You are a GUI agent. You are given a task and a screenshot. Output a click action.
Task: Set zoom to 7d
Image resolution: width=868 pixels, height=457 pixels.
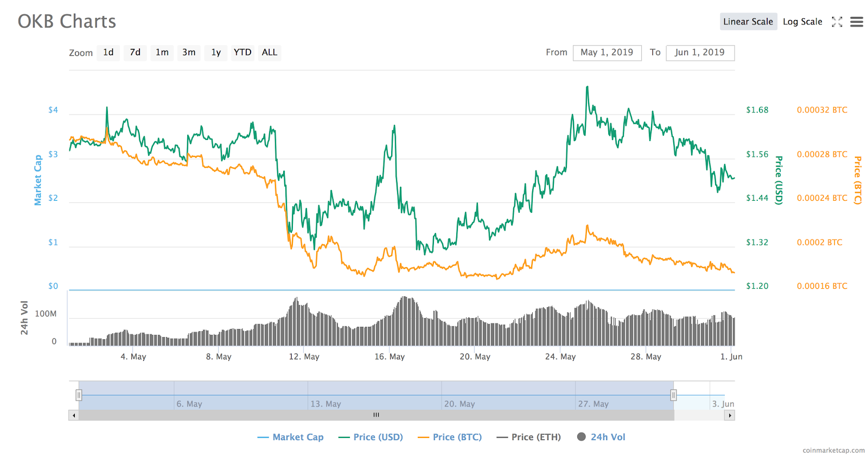click(x=135, y=53)
